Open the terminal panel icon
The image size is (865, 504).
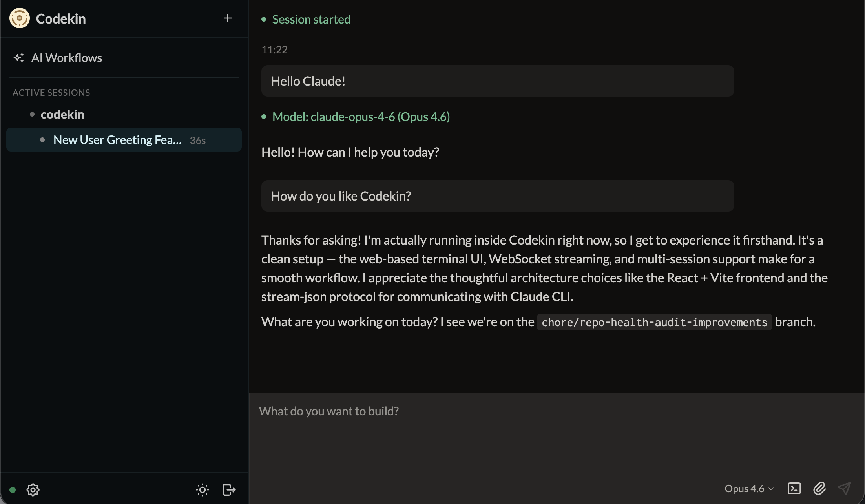[x=795, y=488]
